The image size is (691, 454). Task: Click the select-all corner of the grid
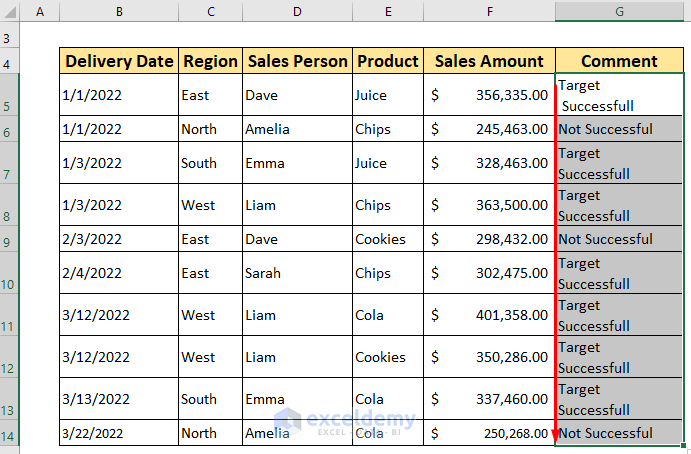pyautogui.click(x=11, y=11)
